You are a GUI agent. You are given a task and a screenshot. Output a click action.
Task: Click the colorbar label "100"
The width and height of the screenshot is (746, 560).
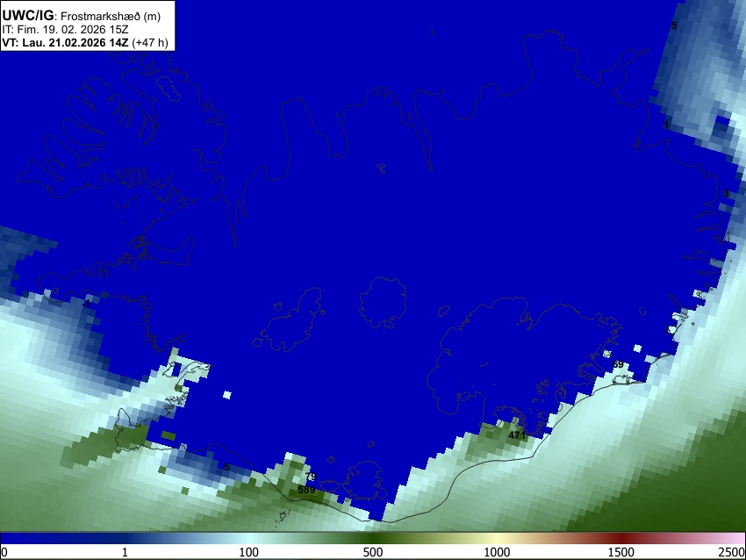click(x=248, y=552)
